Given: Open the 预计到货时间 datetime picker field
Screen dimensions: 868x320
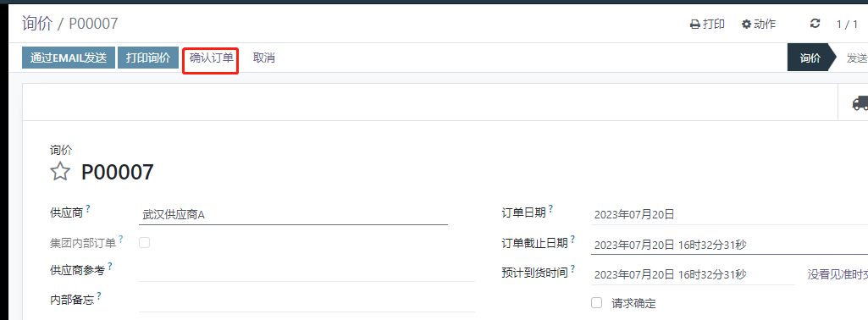Looking at the screenshot, I should pos(693,274).
